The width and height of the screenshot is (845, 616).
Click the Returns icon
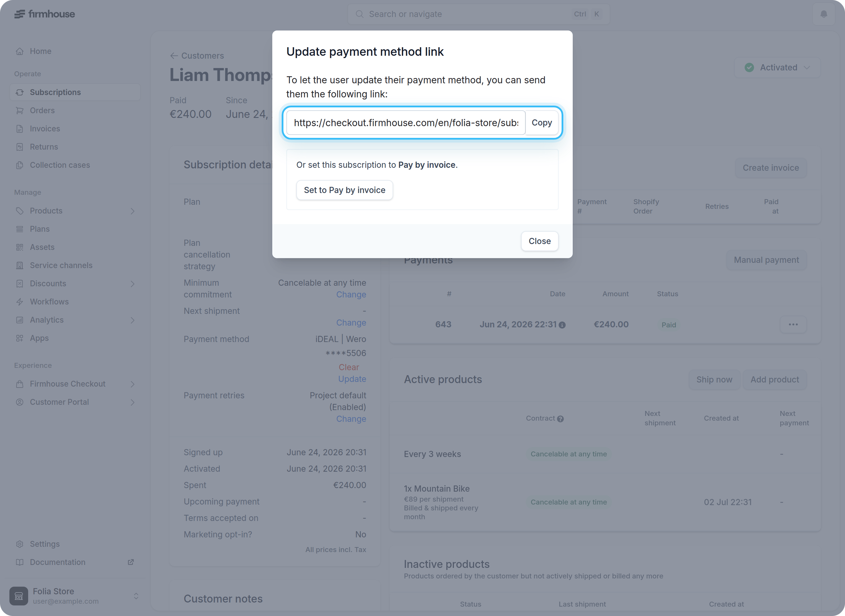click(20, 147)
